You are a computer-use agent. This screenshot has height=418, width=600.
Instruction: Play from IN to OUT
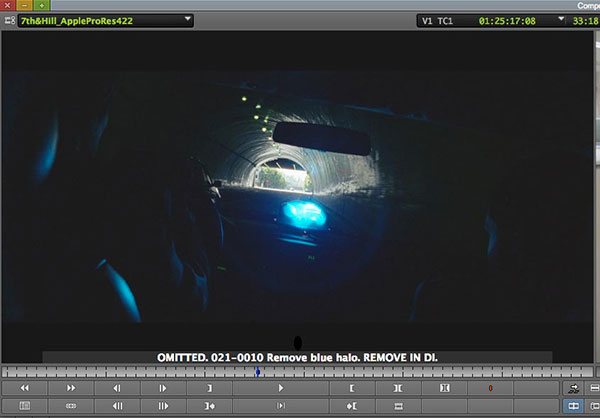[281, 406]
